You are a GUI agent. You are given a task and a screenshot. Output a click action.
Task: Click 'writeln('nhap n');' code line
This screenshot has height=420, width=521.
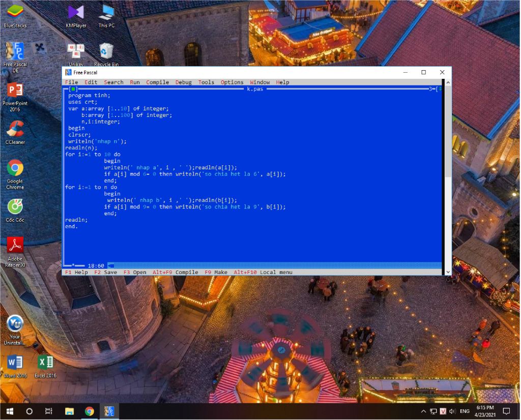click(x=97, y=141)
